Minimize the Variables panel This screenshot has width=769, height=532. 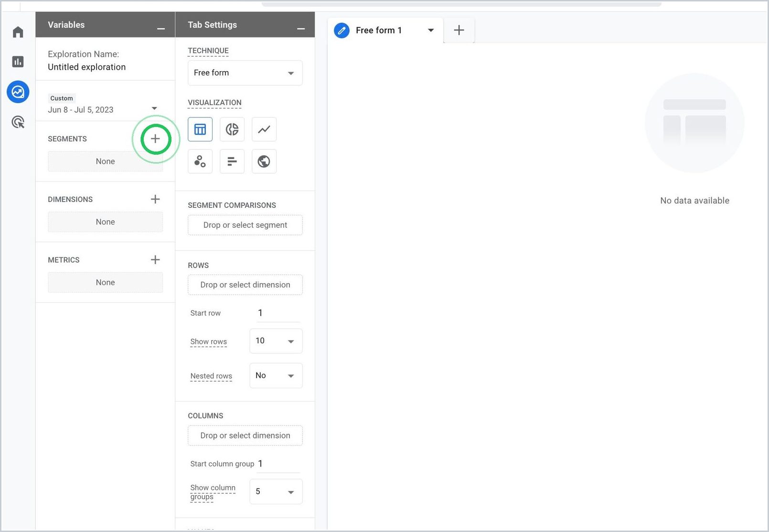pos(161,29)
